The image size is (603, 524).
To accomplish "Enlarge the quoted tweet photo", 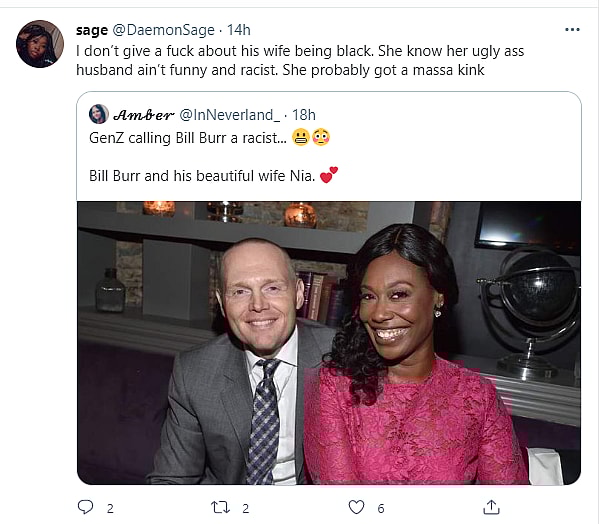I will (x=329, y=342).
